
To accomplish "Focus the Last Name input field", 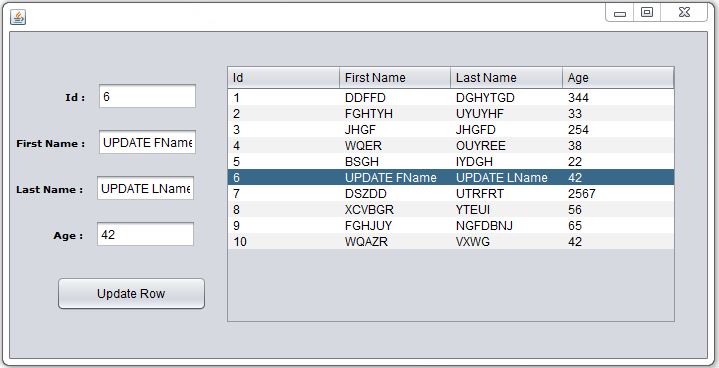I will (x=145, y=188).
